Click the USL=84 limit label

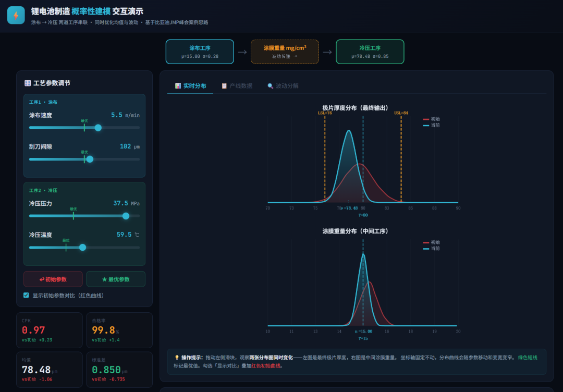click(401, 113)
